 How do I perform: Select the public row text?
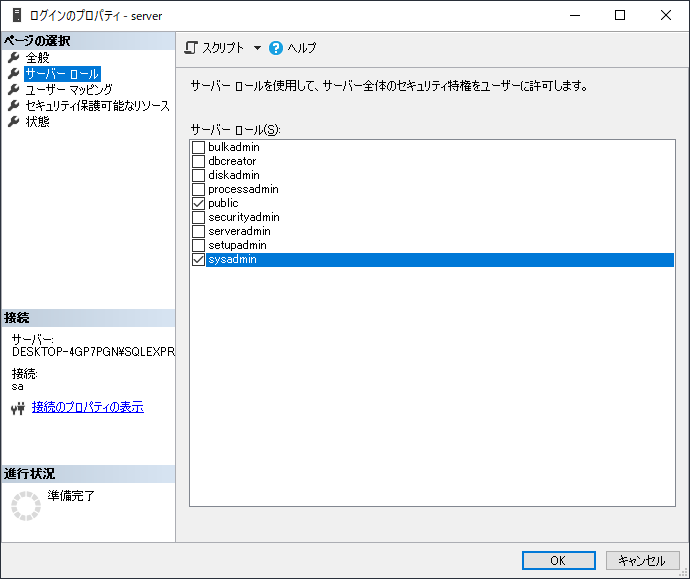click(x=224, y=203)
